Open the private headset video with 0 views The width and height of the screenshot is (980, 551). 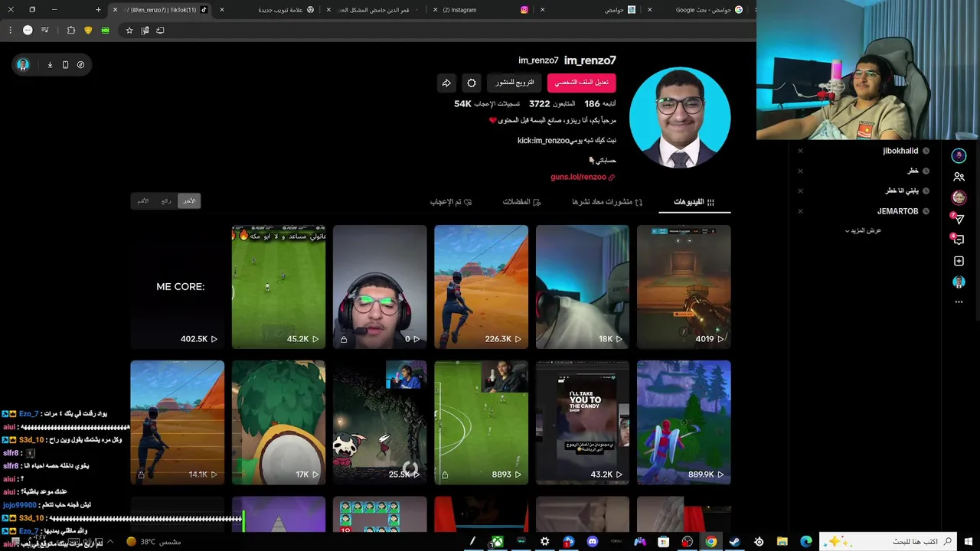pyautogui.click(x=380, y=287)
